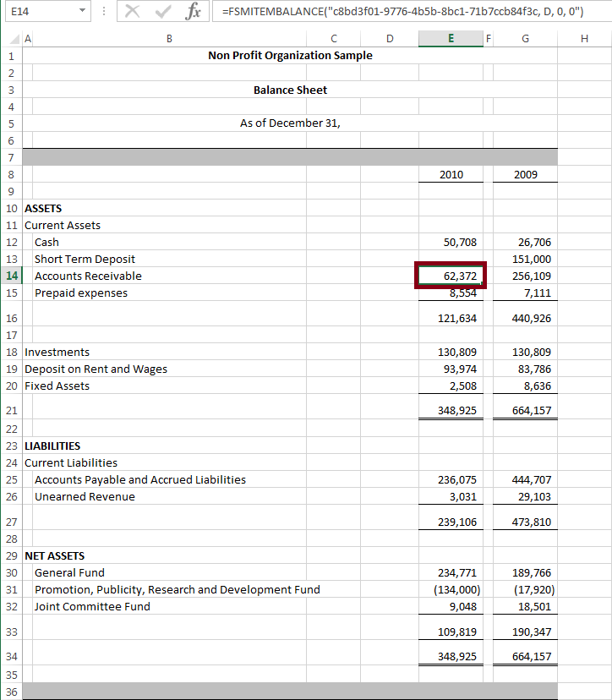
Task: Select row 14 header
Action: pos(11,276)
